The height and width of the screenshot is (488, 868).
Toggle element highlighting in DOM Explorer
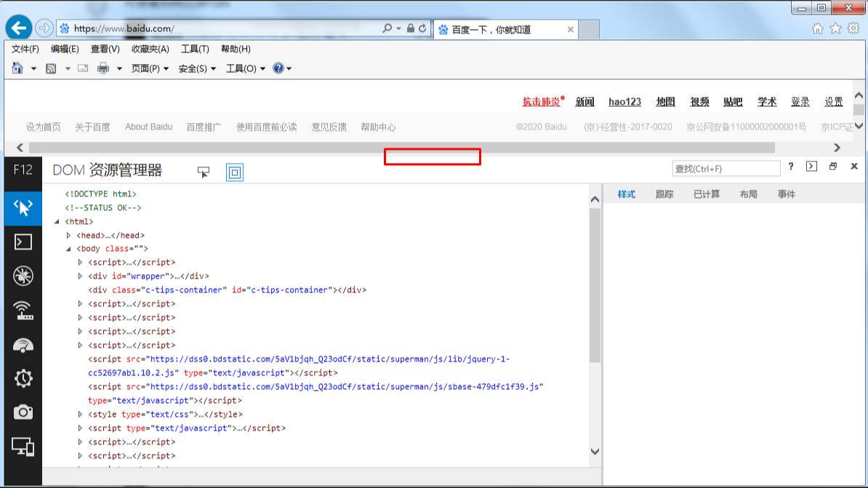coord(234,172)
